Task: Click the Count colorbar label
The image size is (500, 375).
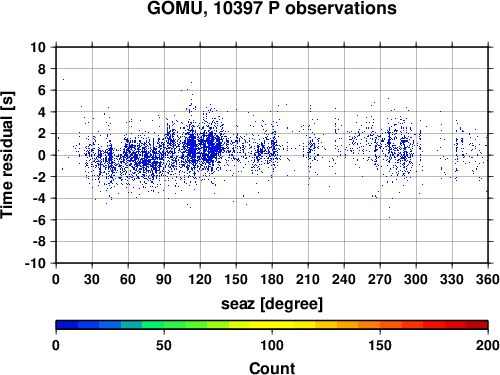Action: coord(272,368)
